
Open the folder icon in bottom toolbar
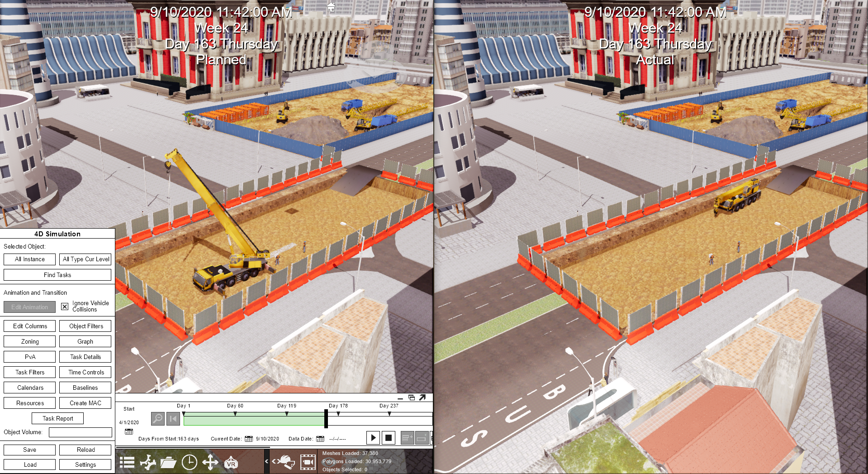point(168,462)
